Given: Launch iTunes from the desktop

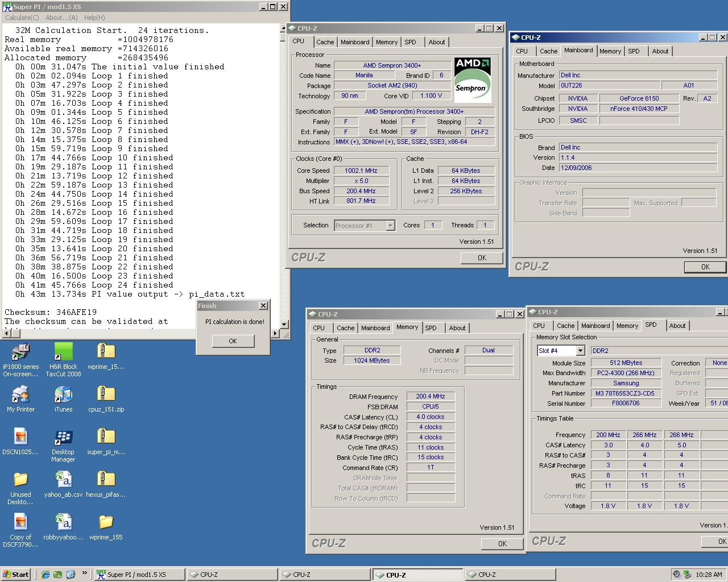Looking at the screenshot, I should [x=63, y=394].
